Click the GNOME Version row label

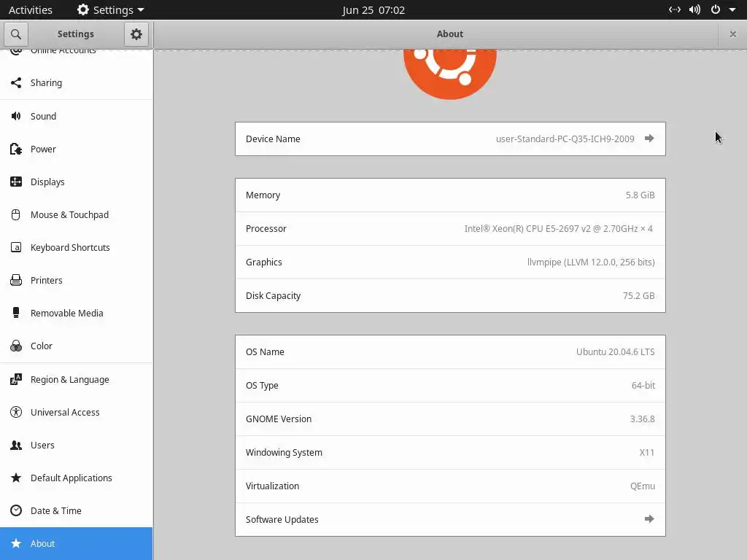click(279, 419)
